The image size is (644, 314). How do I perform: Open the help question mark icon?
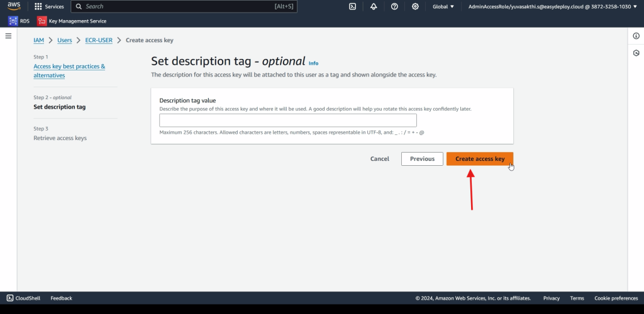pyautogui.click(x=394, y=6)
